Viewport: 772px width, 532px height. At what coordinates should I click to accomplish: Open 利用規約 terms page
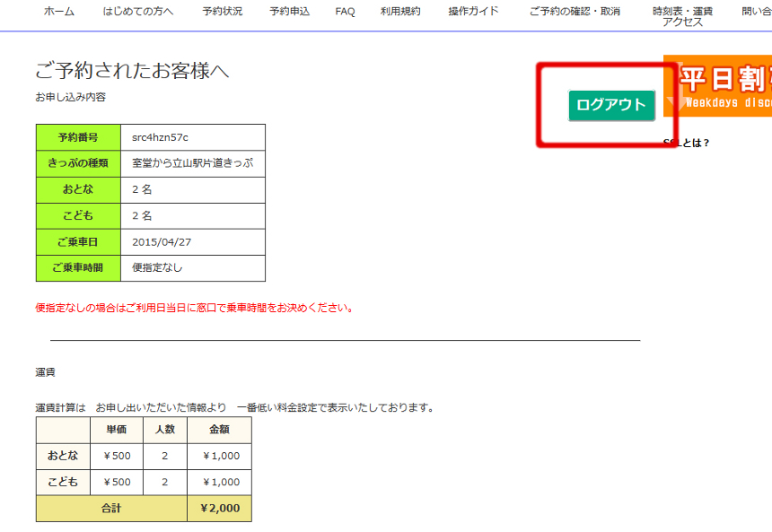[x=399, y=12]
